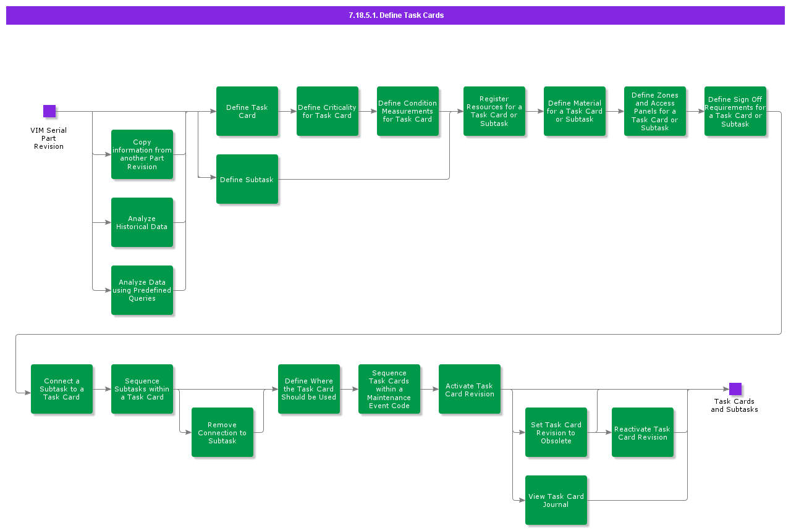Open the Remove Connection to Subtask step
Viewport: 812px width, 531px height.
click(x=222, y=432)
